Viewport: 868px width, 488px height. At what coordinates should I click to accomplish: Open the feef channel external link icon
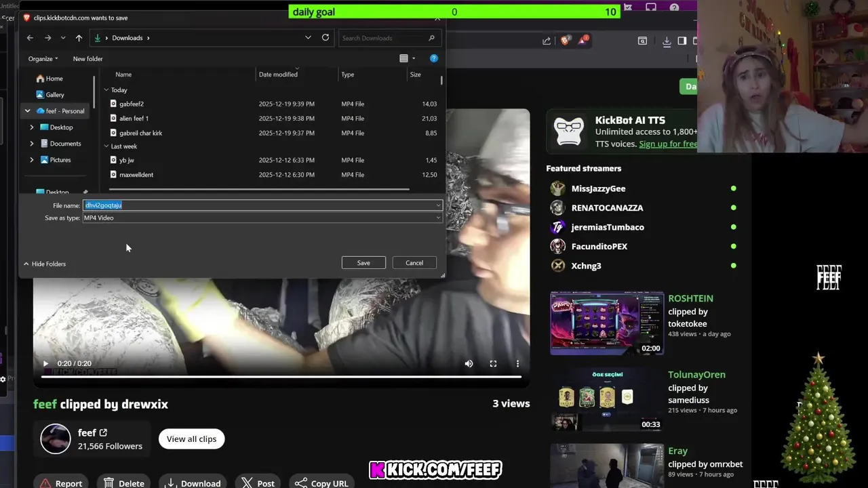(x=103, y=432)
